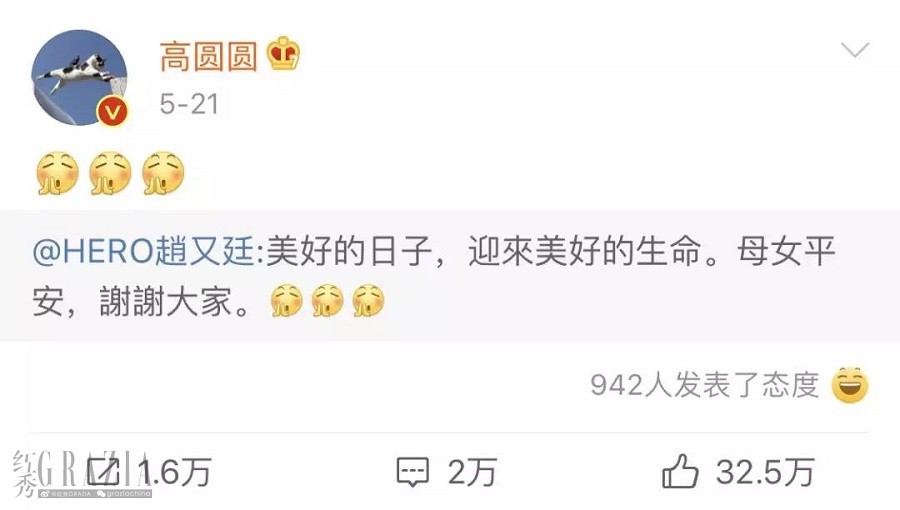This screenshot has height=510, width=900.
Task: Click the laughing face attitude emoji
Action: click(x=850, y=385)
